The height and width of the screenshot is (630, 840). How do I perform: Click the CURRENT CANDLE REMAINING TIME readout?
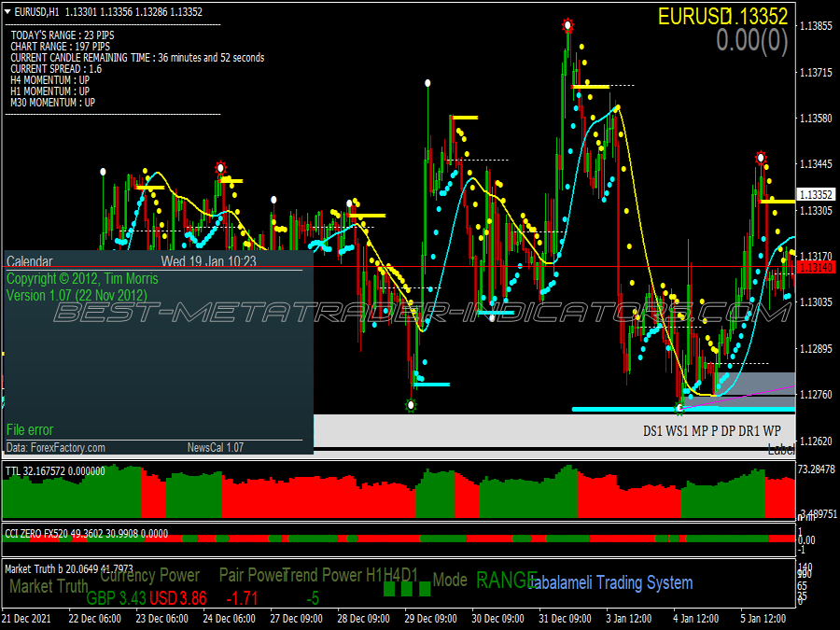pyautogui.click(x=137, y=58)
